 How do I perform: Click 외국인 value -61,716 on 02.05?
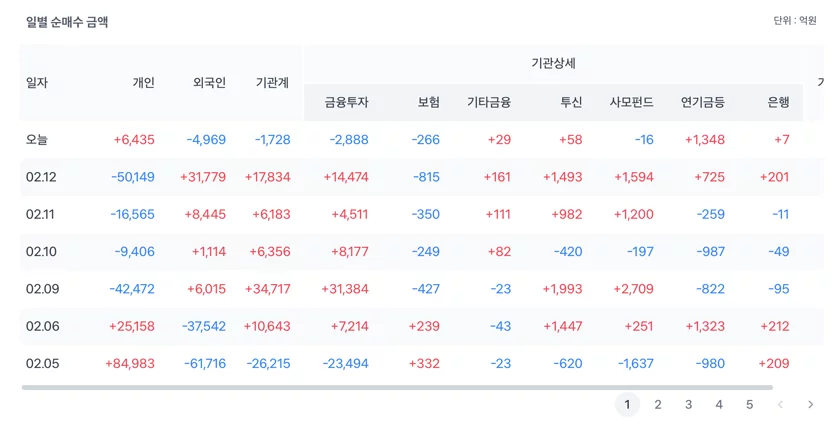coord(205,363)
